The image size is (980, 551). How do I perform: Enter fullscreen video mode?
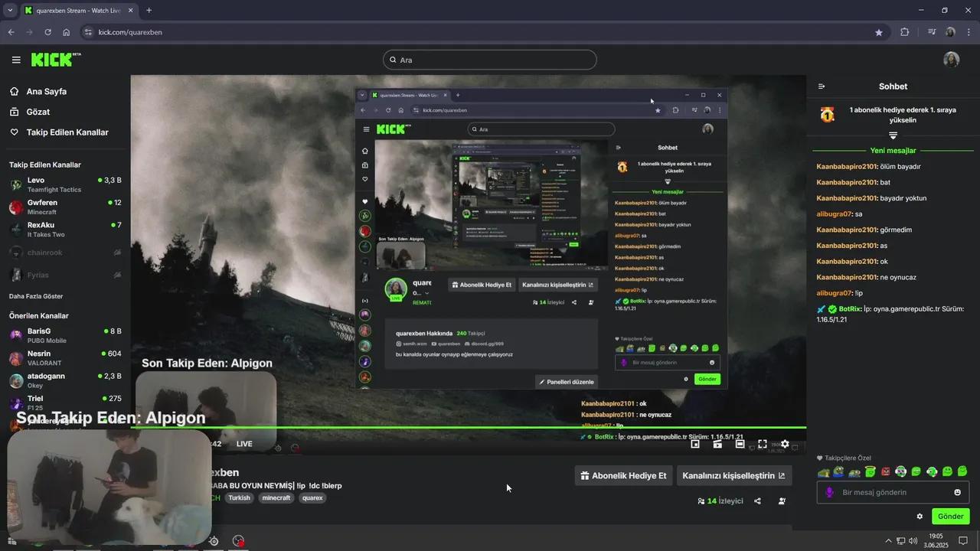pos(763,444)
